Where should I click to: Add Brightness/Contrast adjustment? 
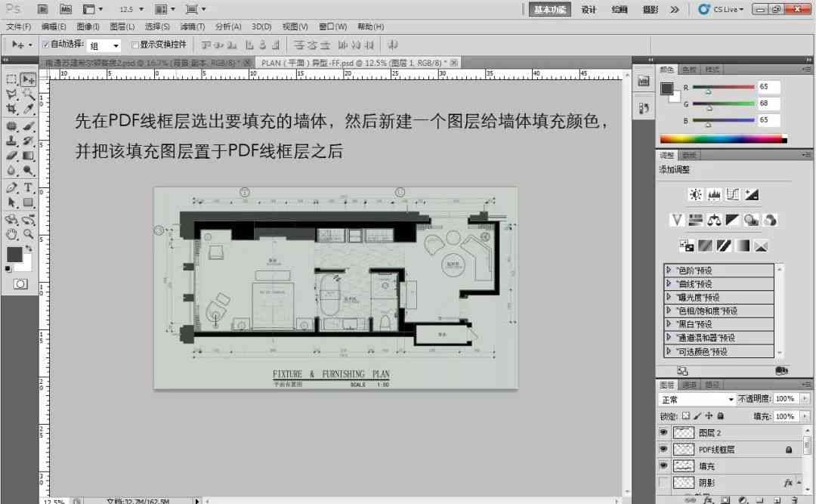[695, 195]
